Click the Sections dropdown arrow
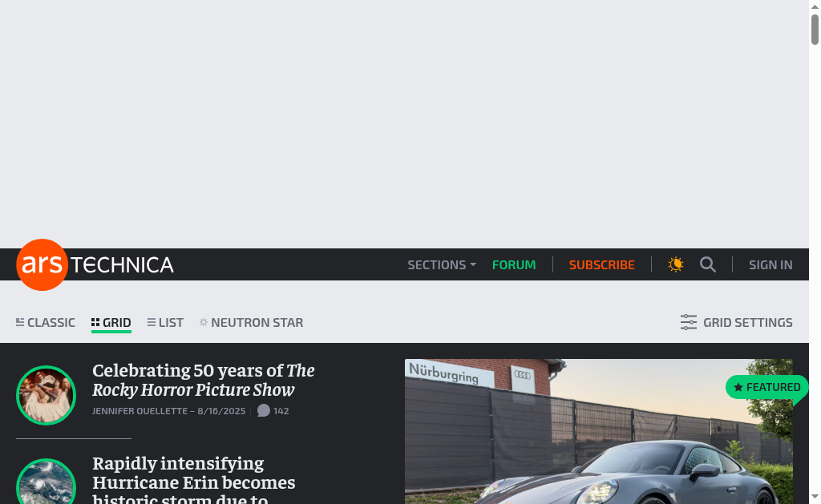 (x=473, y=265)
